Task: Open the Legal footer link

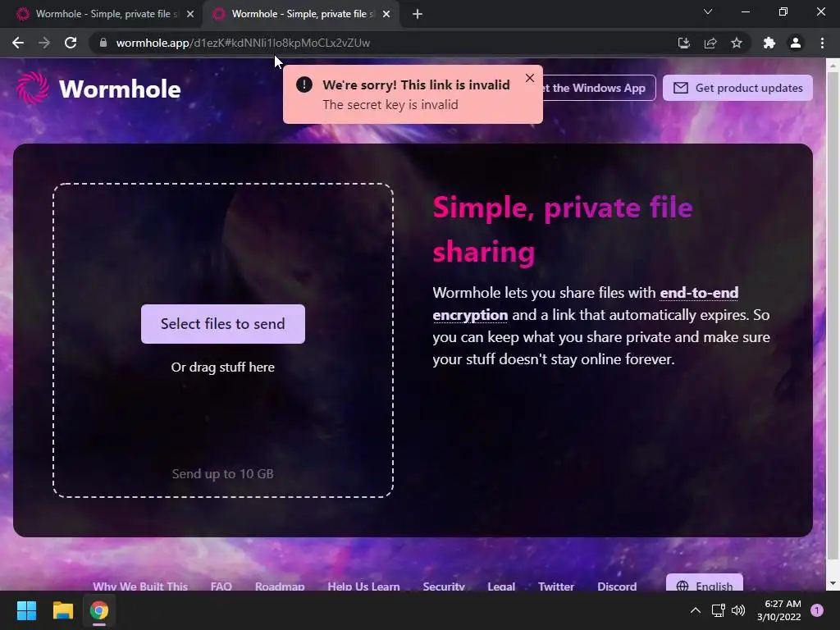Action: [501, 586]
